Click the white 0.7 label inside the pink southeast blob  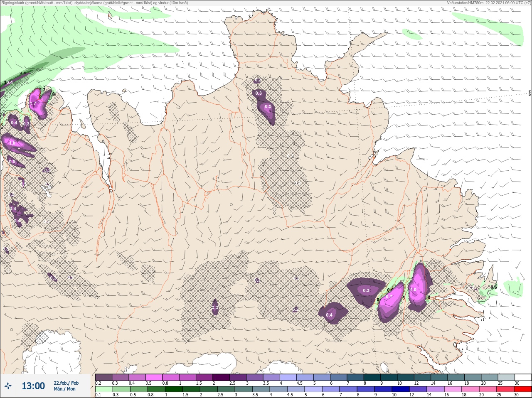pos(389,297)
